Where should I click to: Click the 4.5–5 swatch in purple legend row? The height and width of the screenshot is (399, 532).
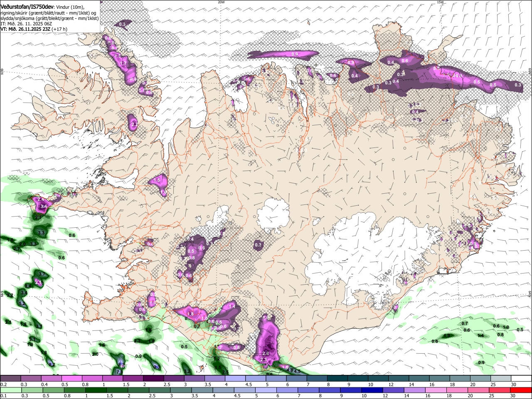[x=255, y=379]
